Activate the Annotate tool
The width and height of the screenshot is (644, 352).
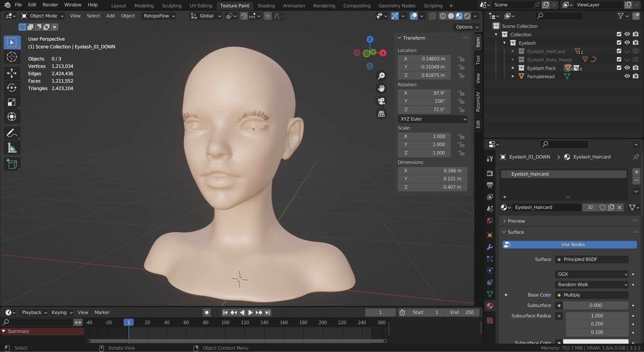pos(12,133)
